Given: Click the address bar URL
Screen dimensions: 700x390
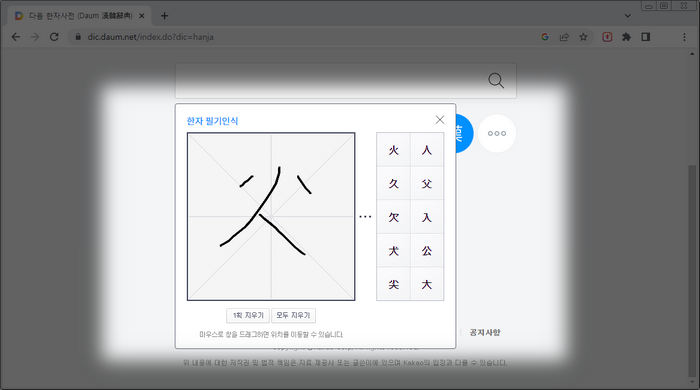Looking at the screenshot, I should pyautogui.click(x=150, y=37).
